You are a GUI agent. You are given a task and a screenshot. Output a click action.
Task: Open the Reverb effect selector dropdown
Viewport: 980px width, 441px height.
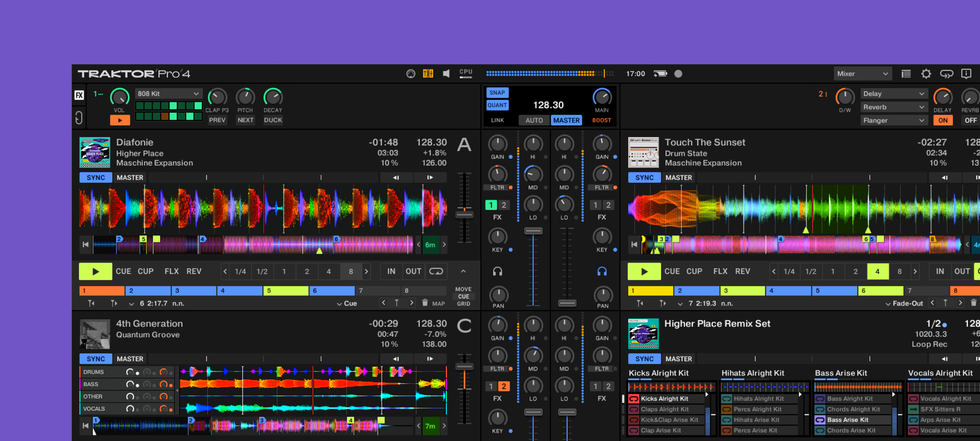(x=894, y=107)
